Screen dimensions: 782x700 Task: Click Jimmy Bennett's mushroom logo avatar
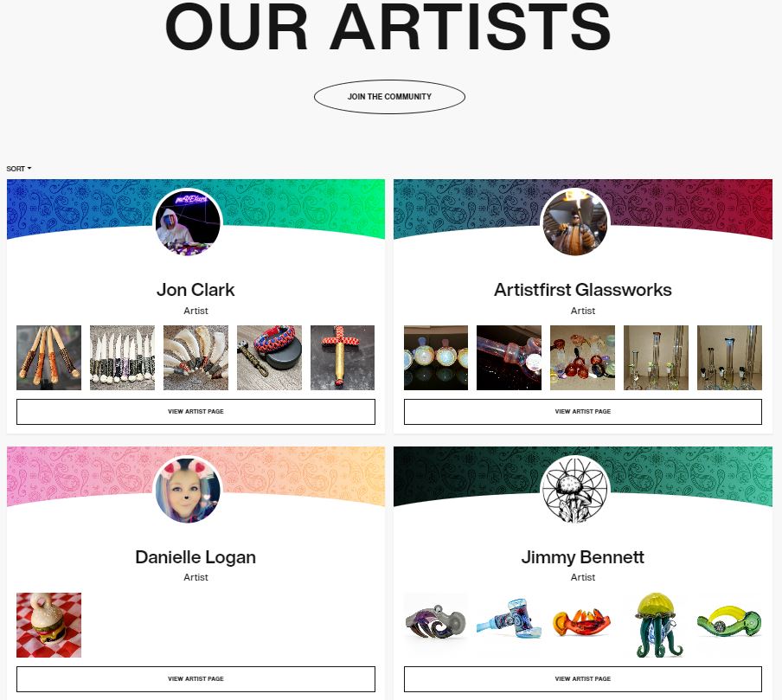(575, 490)
